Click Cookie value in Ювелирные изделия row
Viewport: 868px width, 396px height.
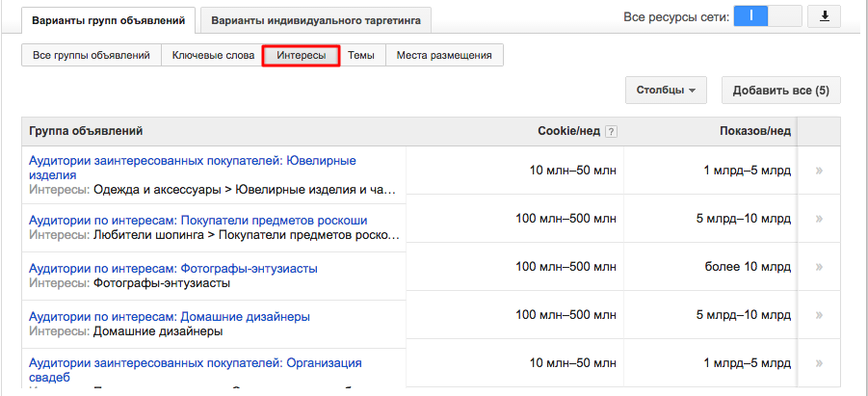[x=572, y=171]
